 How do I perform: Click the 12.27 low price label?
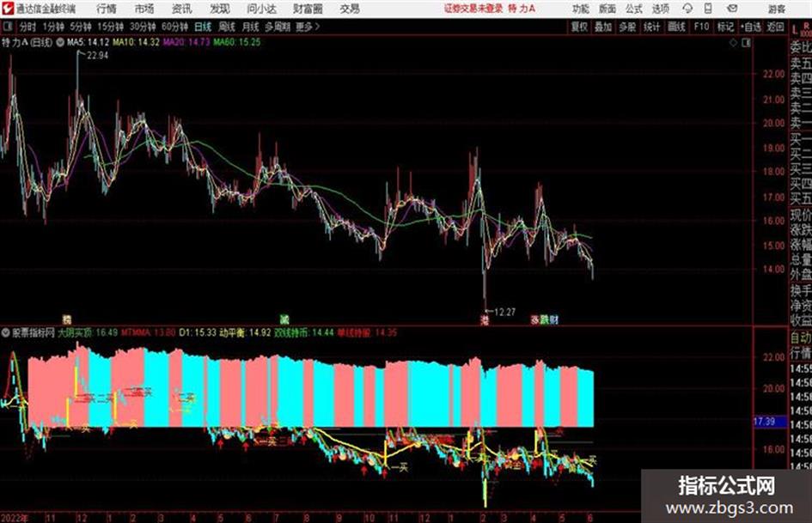pyautogui.click(x=505, y=312)
